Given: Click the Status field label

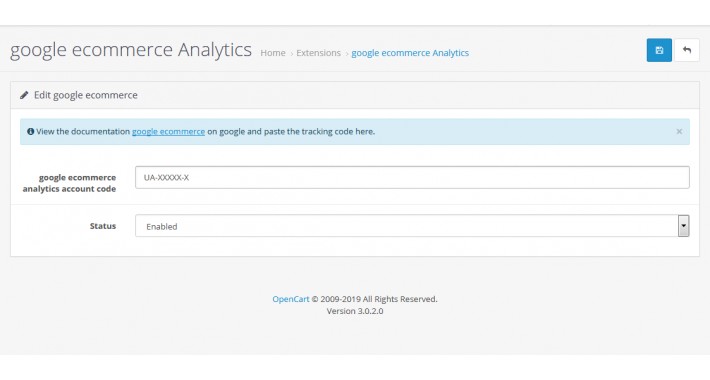Looking at the screenshot, I should (103, 226).
